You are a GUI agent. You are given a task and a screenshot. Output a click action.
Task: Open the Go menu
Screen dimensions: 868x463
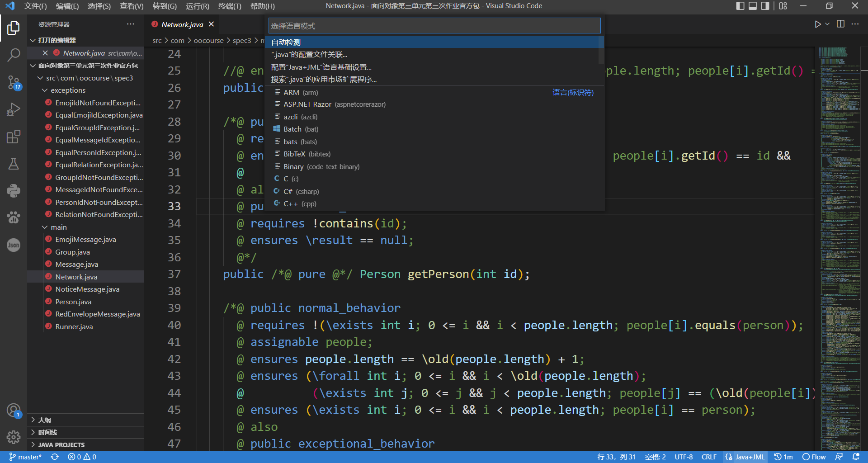click(x=165, y=6)
